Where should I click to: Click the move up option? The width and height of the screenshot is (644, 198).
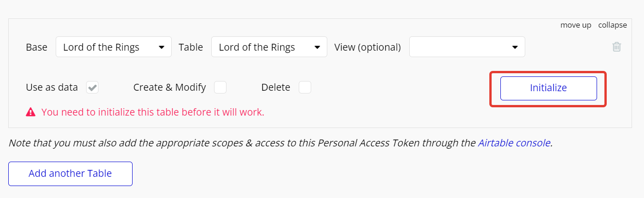[x=575, y=25]
